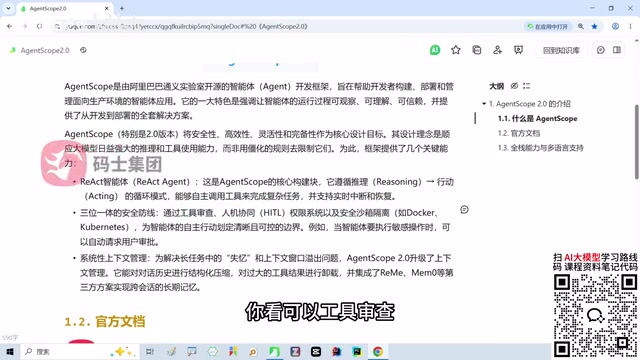Click the browser tab search dropdown arrow
640x360 pixels.
pyautogui.click(x=8, y=8)
